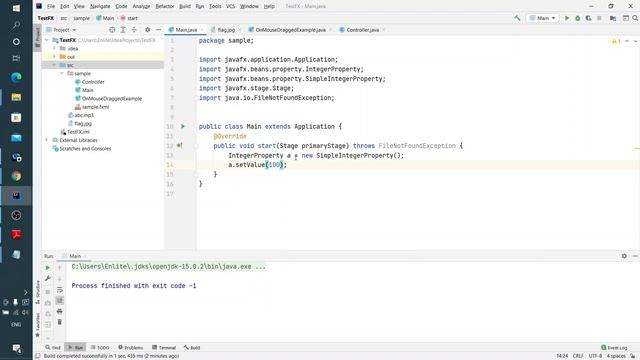Click the java.exe command line link in console
640x360 pixels.
(x=169, y=267)
